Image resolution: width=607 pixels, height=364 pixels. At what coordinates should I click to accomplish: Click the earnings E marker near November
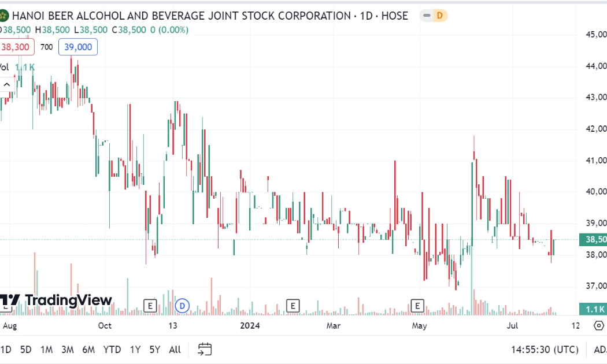click(x=150, y=306)
